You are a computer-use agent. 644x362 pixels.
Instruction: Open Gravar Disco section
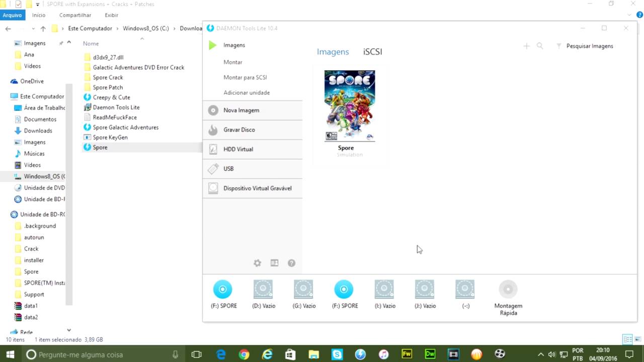(253, 130)
